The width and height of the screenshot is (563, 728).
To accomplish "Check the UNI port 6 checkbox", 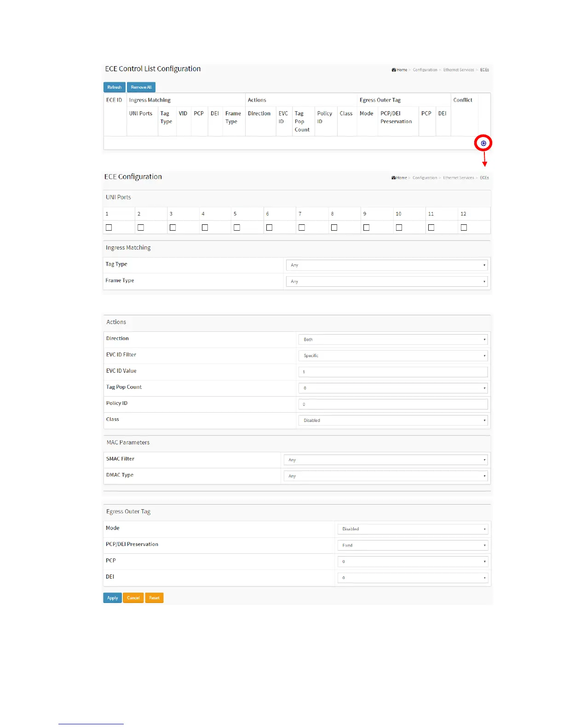I will point(270,227).
